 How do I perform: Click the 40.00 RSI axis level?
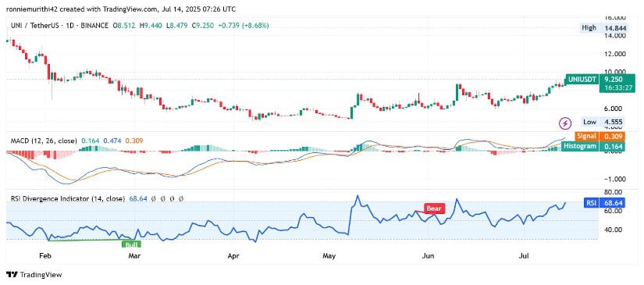pos(614,230)
